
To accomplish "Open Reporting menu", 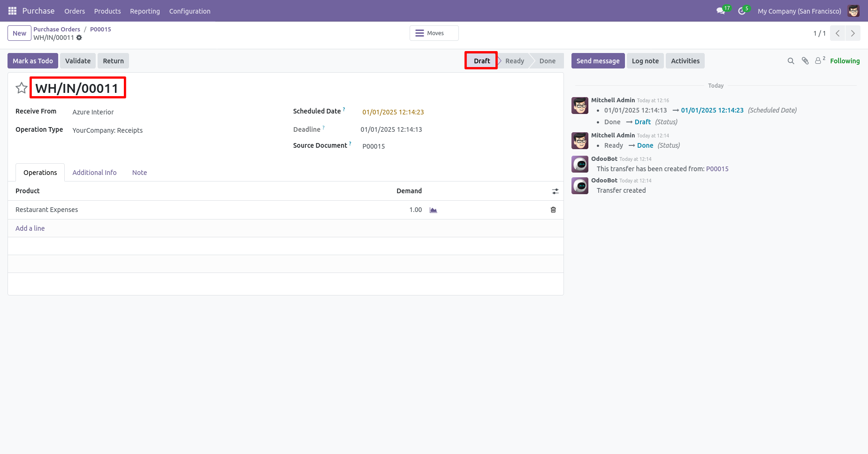I will pos(145,11).
